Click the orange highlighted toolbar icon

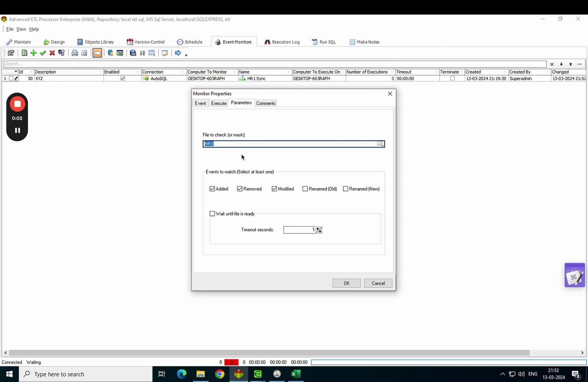coord(97,53)
